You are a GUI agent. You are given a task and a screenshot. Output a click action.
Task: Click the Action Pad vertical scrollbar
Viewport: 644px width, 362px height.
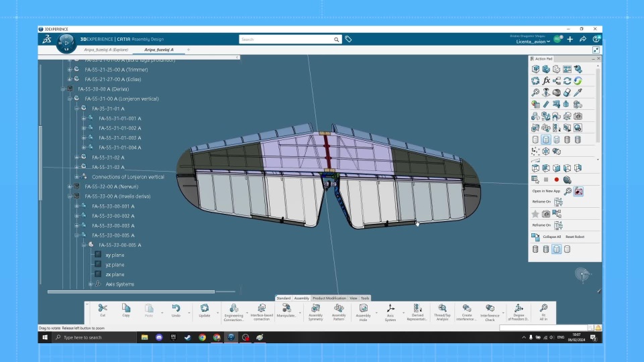(x=598, y=106)
